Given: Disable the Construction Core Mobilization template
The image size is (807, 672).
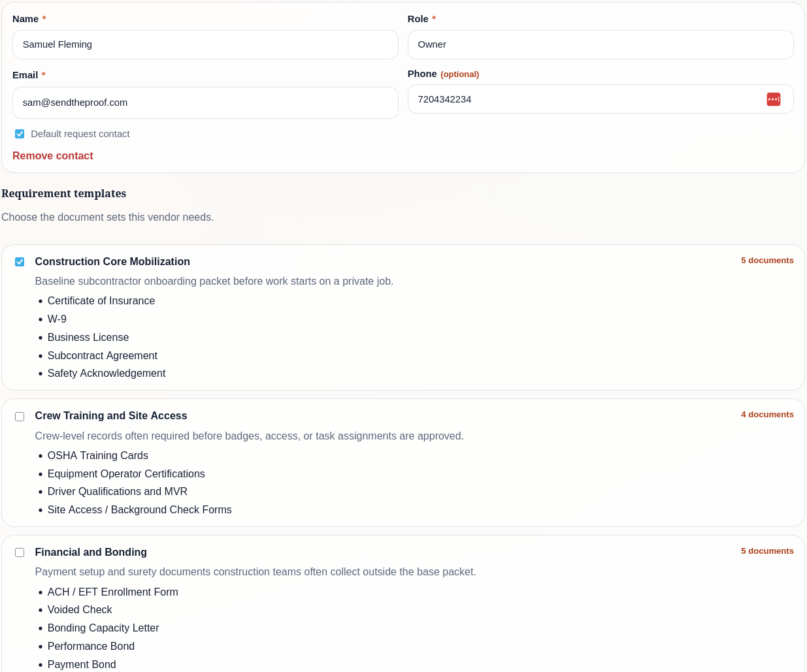Looking at the screenshot, I should point(20,262).
